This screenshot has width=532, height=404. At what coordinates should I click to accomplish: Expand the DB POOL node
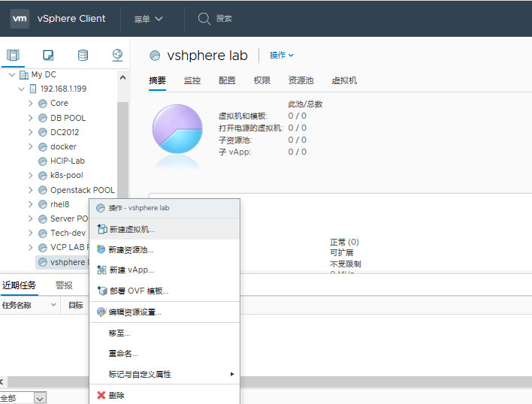(31, 118)
